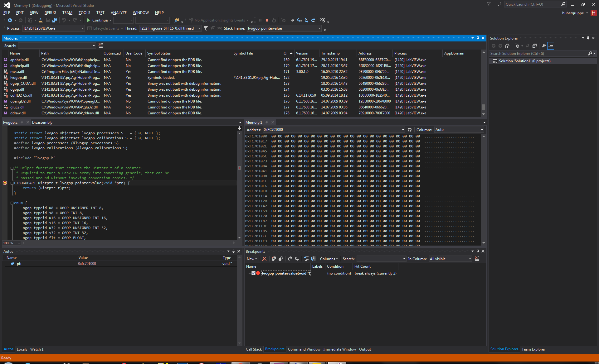Viewport: 599px width, 364px height.
Task: Click Enable or Disable All Breakpoints icon
Action: (x=281, y=259)
